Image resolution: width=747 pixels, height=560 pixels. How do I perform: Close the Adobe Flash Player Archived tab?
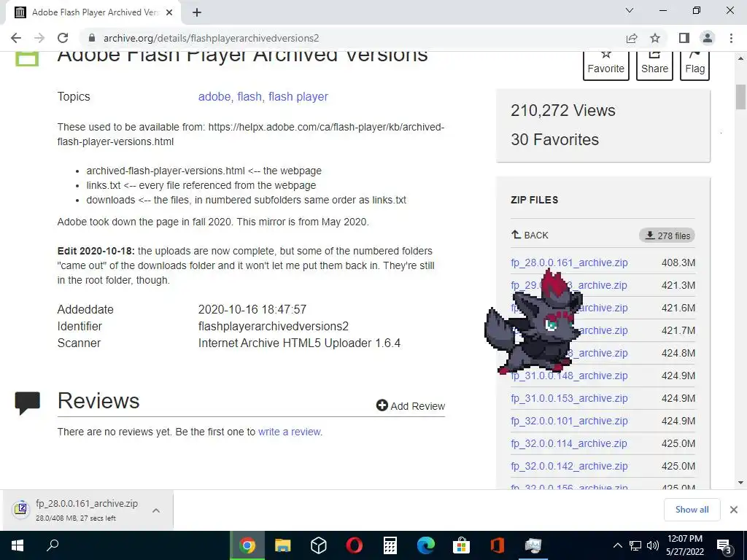[x=169, y=12]
